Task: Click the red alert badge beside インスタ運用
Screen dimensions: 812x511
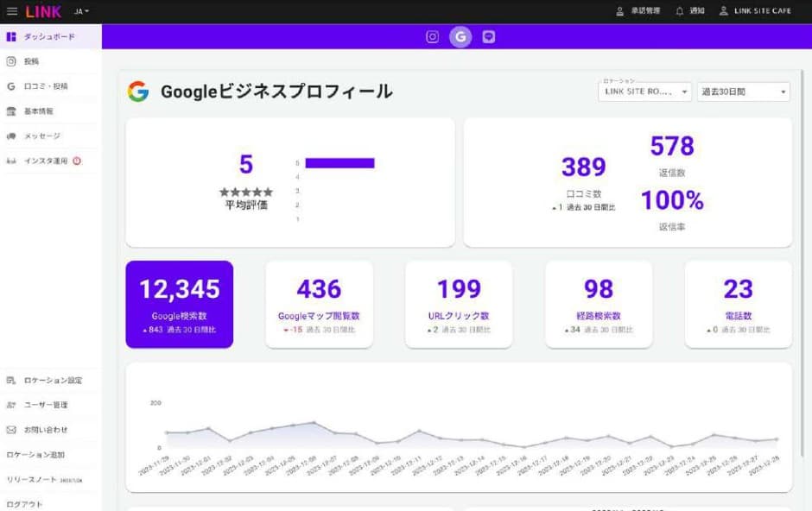Action: click(x=77, y=161)
